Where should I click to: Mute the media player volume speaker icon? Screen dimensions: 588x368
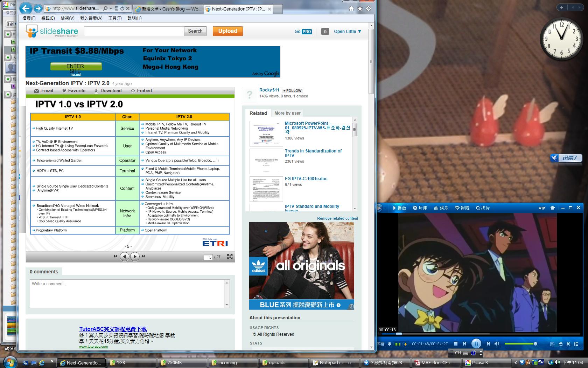(497, 344)
